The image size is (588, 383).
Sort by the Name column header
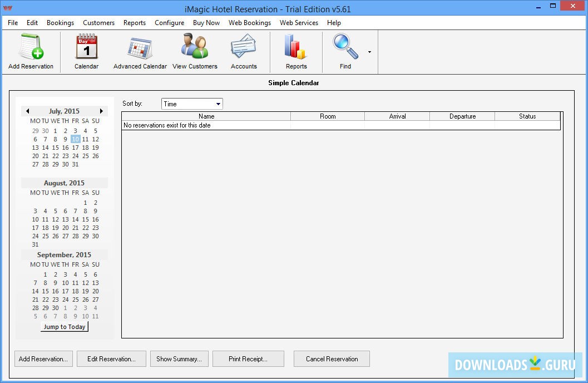coord(206,116)
